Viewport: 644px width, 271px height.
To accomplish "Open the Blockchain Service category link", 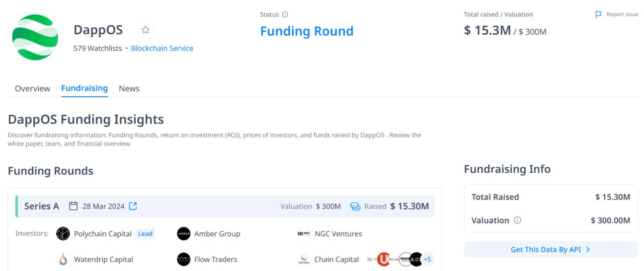I will pos(162,48).
